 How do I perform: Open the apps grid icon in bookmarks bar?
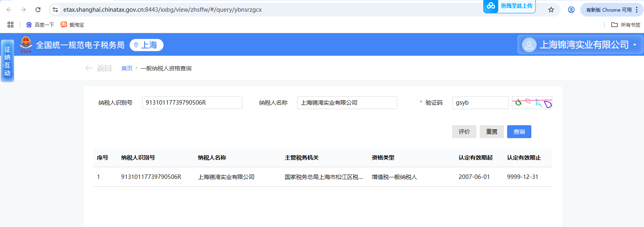click(x=10, y=25)
